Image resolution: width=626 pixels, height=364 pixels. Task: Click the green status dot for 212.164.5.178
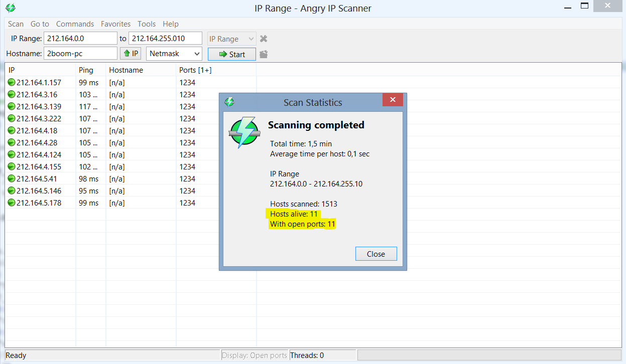click(12, 203)
